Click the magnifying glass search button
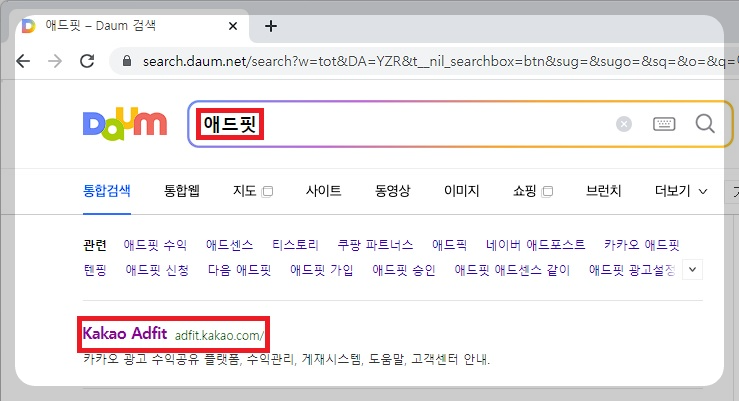This screenshot has width=739, height=401. [x=705, y=124]
